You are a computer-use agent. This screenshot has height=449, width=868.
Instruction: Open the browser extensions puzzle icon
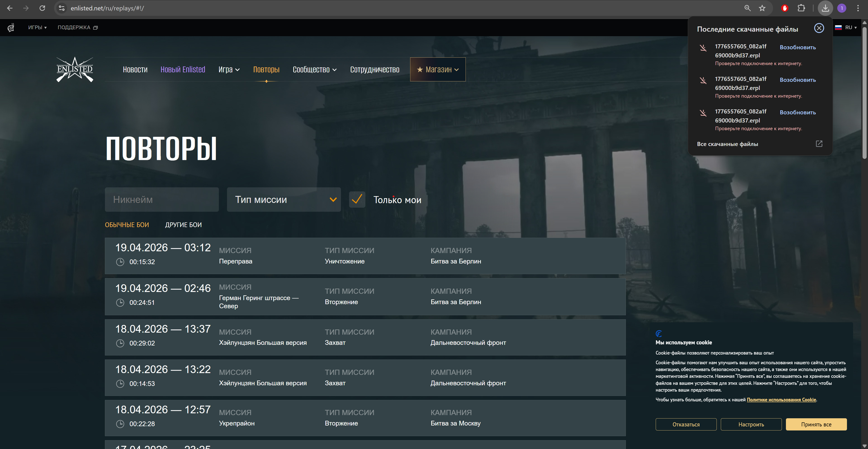coord(801,8)
